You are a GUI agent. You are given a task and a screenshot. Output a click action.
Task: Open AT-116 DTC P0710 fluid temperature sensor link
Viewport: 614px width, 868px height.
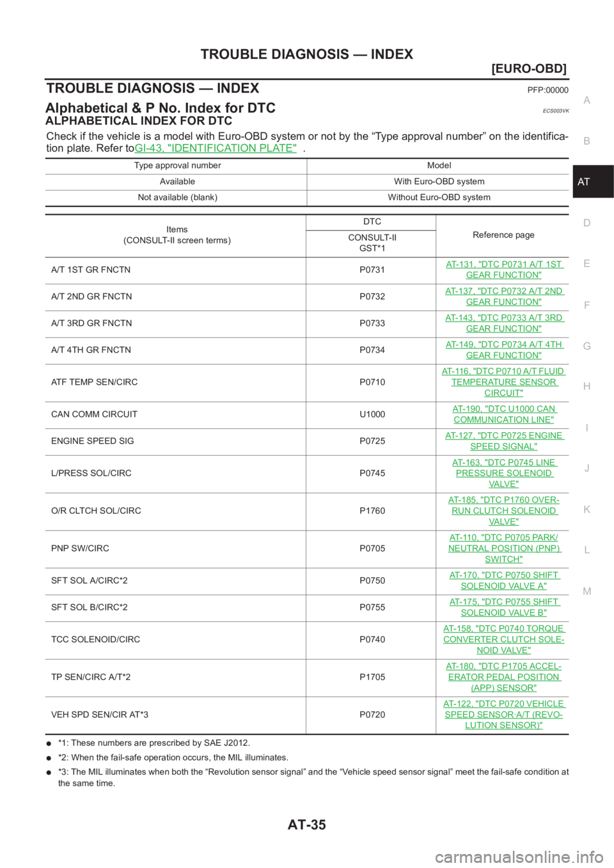pos(504,382)
